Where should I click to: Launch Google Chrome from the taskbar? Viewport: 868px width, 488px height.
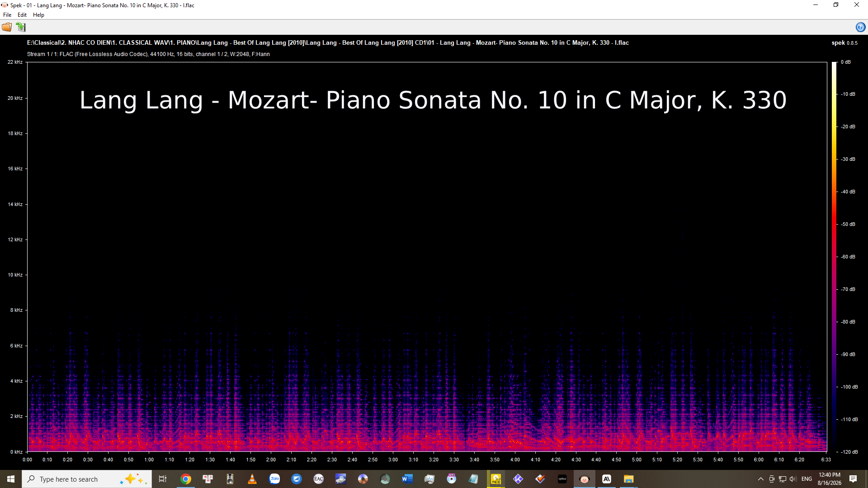coord(186,479)
